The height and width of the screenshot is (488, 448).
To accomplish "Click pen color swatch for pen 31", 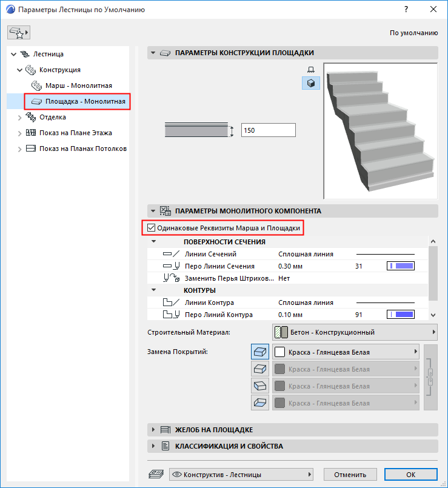I will [401, 266].
